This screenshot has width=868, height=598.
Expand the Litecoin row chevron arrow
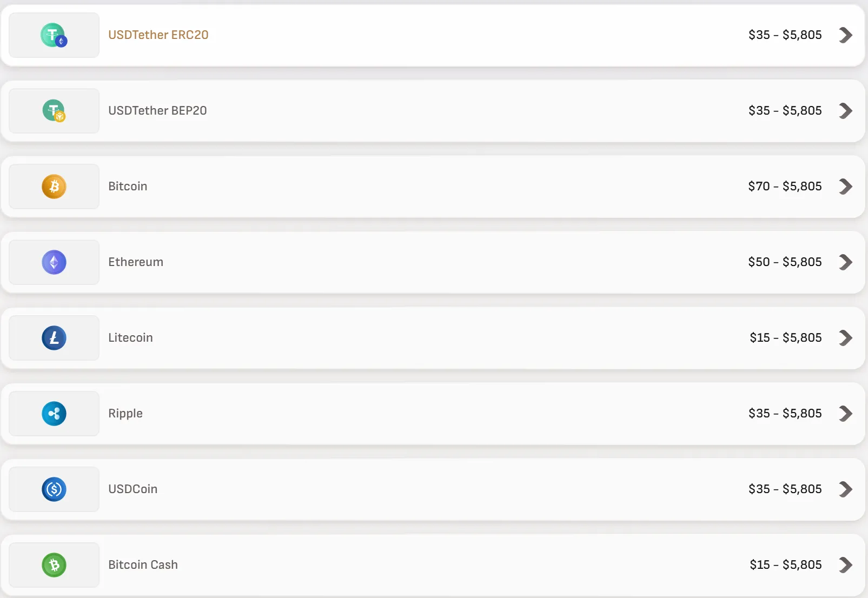(x=845, y=338)
